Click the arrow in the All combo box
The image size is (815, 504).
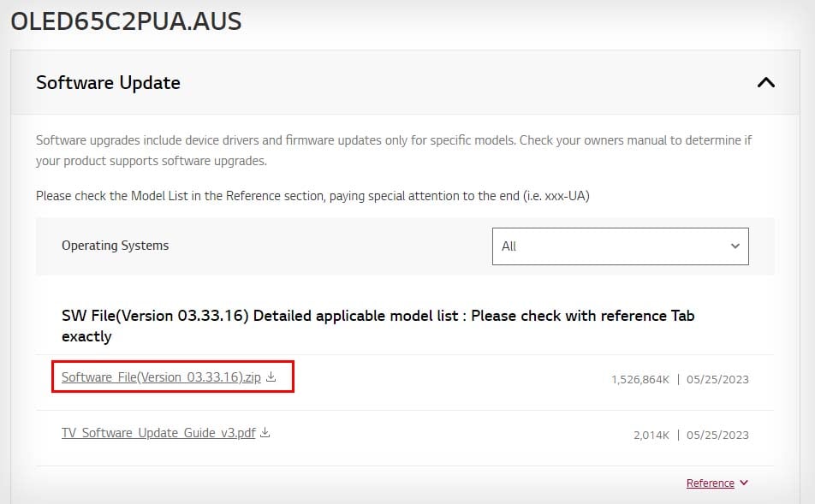pyautogui.click(x=735, y=246)
